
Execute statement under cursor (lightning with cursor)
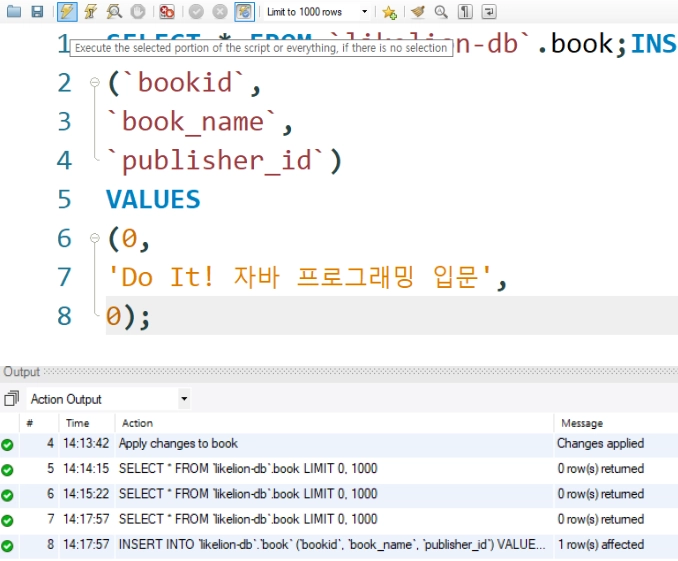90,12
